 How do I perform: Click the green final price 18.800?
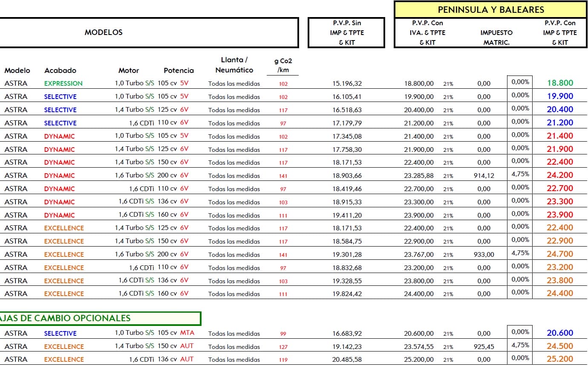pyautogui.click(x=560, y=83)
